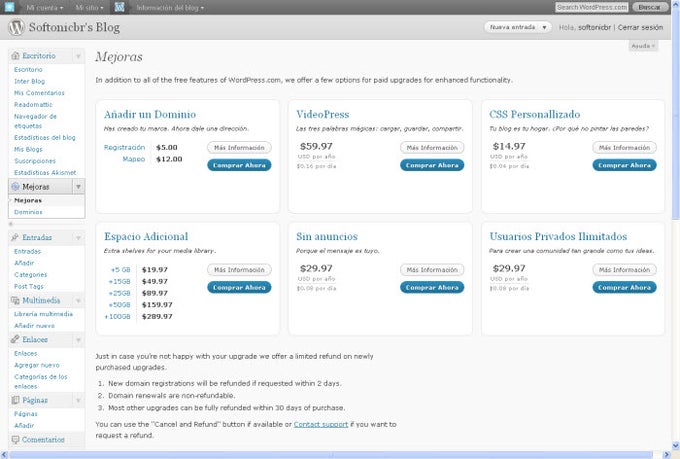Click Más Información for CSS Personalizado
The image size is (680, 459).
(x=624, y=148)
